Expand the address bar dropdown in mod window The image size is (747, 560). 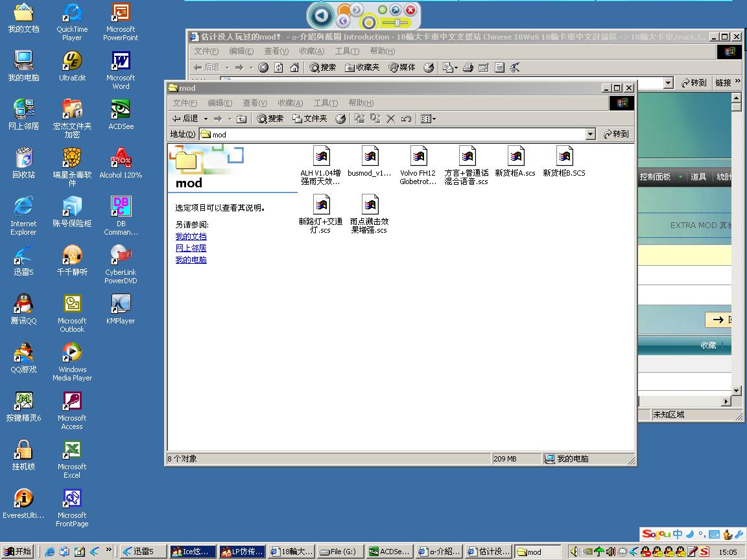(x=590, y=134)
